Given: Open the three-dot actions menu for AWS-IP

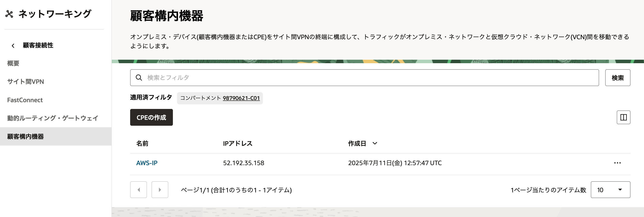Looking at the screenshot, I should 617,163.
